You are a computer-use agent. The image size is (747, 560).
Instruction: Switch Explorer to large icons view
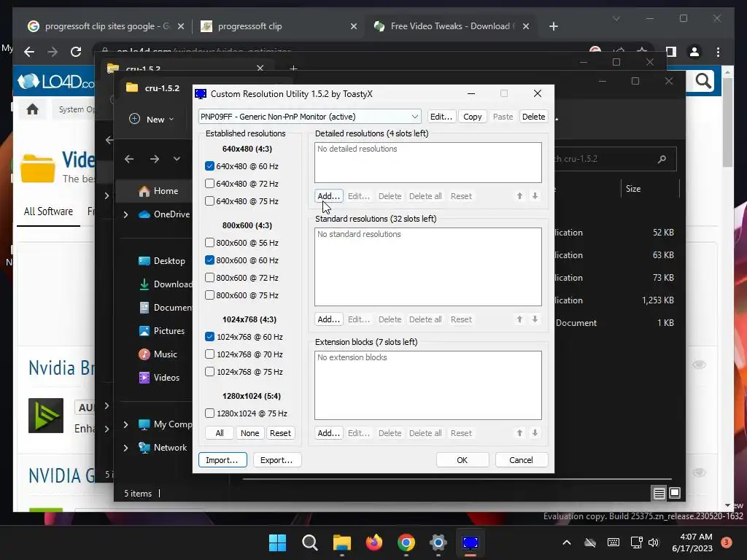675,494
